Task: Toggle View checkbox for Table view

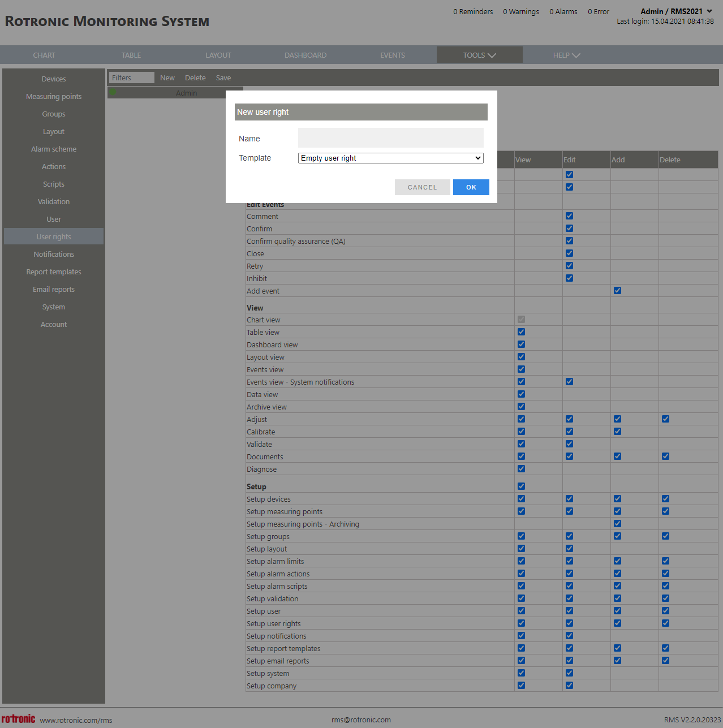Action: (521, 332)
